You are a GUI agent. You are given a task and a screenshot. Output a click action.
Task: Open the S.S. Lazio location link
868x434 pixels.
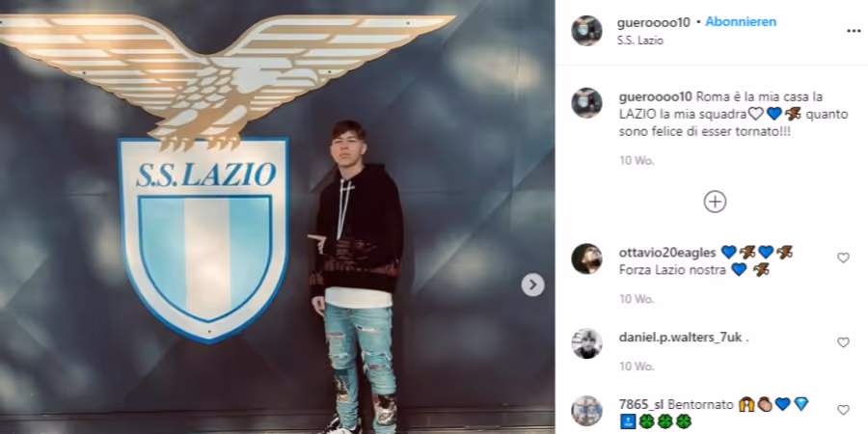(640, 41)
